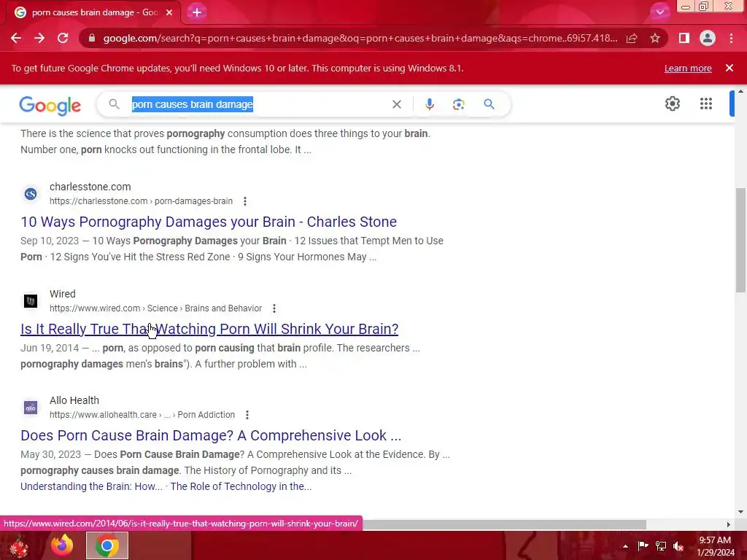Click the charlesstone.com porn-damages-brain URL breadcrumb

click(141, 201)
